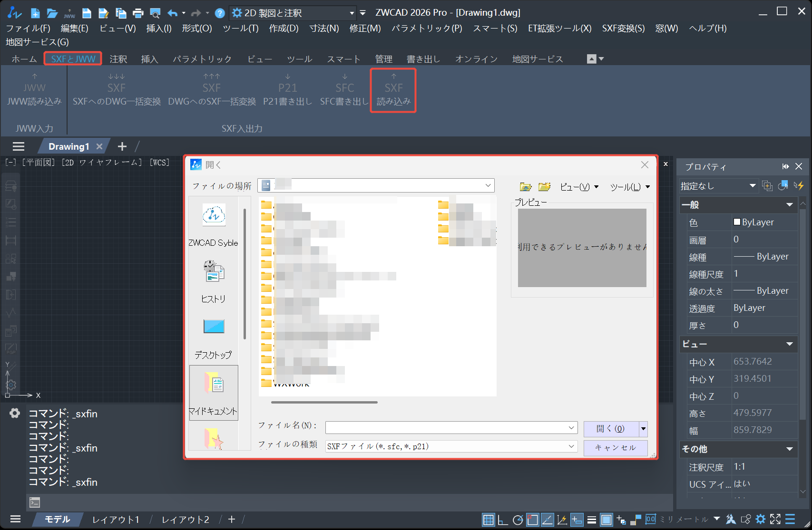Click the キャンセル button in Open dialog

pos(615,447)
